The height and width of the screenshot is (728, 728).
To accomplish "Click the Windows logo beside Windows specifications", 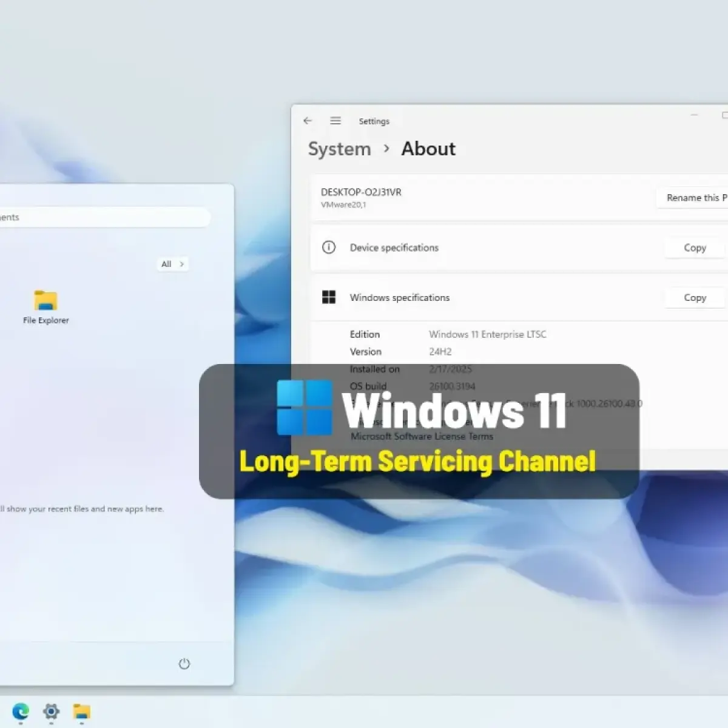I will (x=329, y=297).
